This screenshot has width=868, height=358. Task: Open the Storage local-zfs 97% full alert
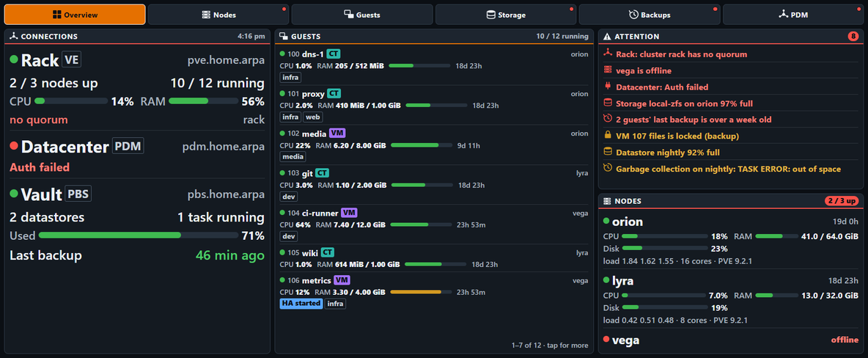[x=731, y=103]
